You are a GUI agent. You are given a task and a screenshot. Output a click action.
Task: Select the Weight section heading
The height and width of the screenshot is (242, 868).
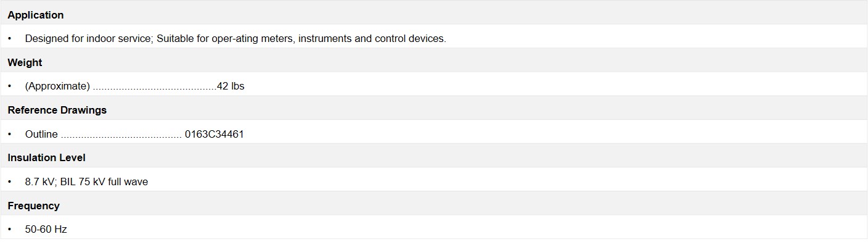25,62
